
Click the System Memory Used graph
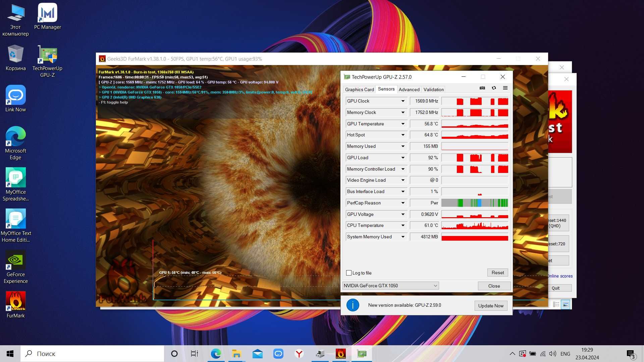pos(475,237)
